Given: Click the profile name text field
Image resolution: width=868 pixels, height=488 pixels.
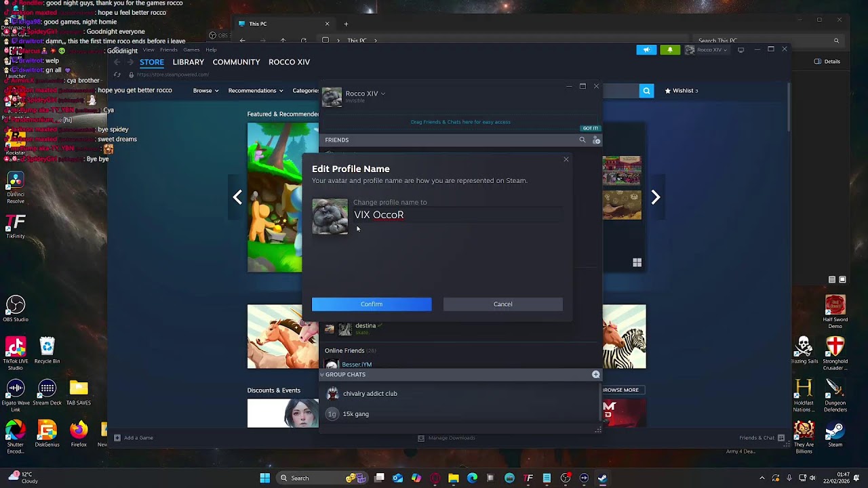Looking at the screenshot, I should click(x=458, y=215).
